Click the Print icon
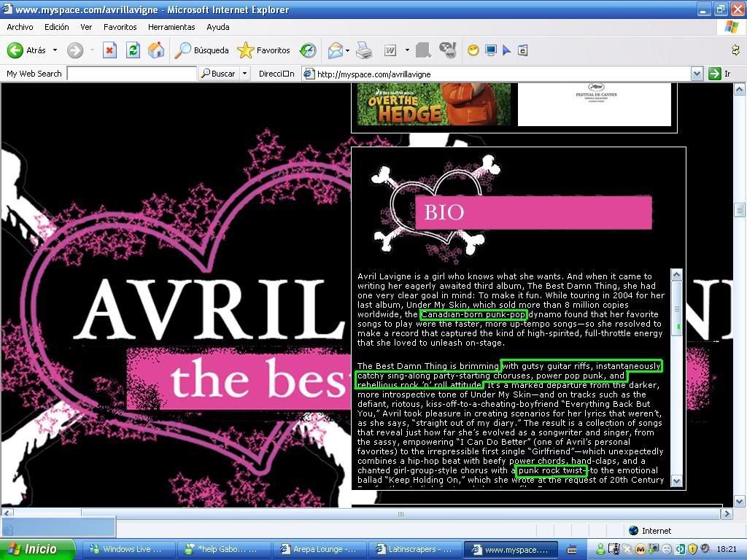 click(364, 50)
